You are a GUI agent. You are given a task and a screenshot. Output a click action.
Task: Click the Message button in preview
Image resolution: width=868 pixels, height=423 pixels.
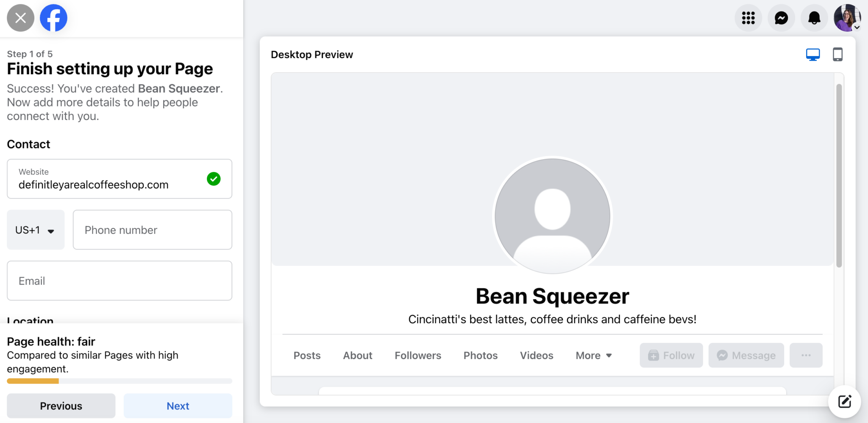coord(746,355)
